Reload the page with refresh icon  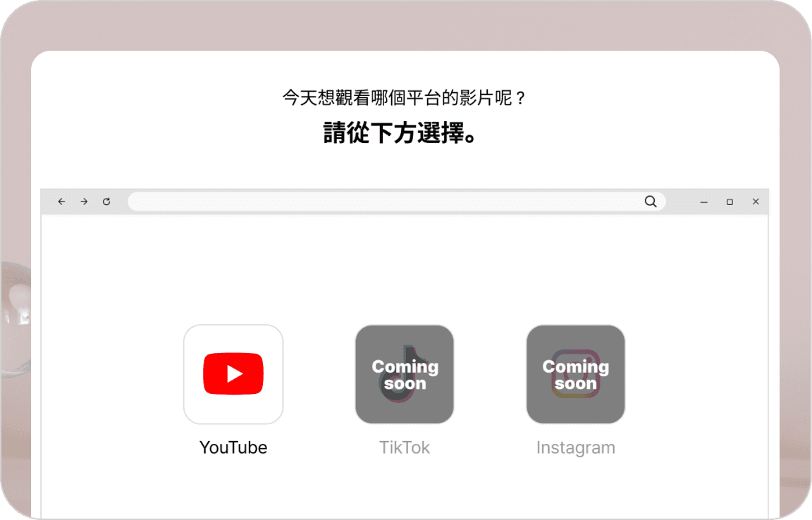pyautogui.click(x=106, y=202)
